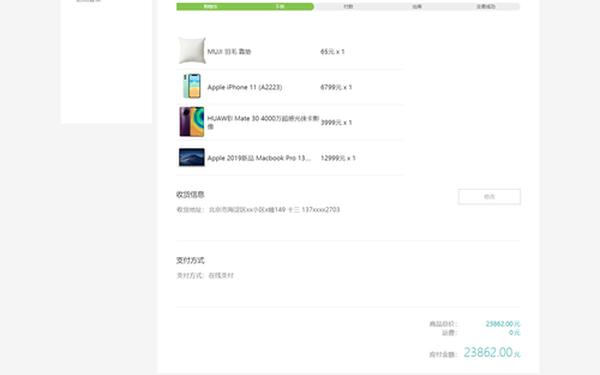
Task: Open the Macbook Pro product thumbnail
Action: [192, 157]
